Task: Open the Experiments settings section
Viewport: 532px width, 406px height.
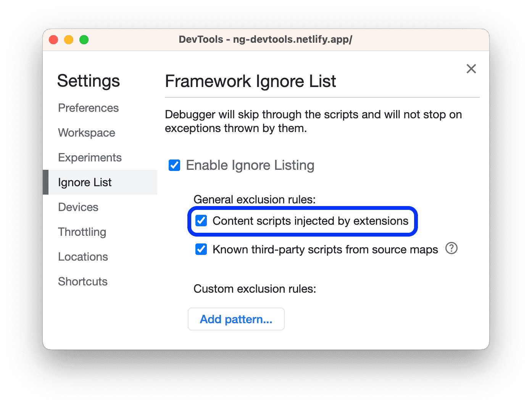Action: (x=90, y=157)
